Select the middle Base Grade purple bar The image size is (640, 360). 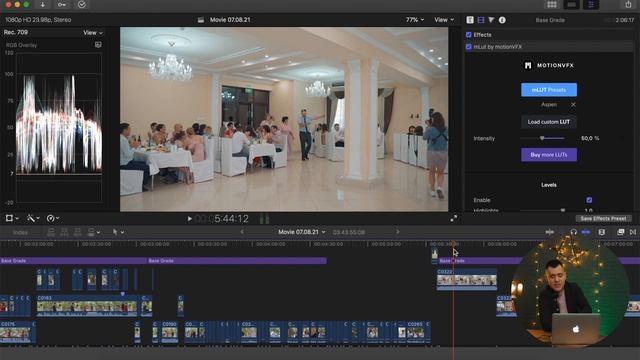(x=237, y=260)
